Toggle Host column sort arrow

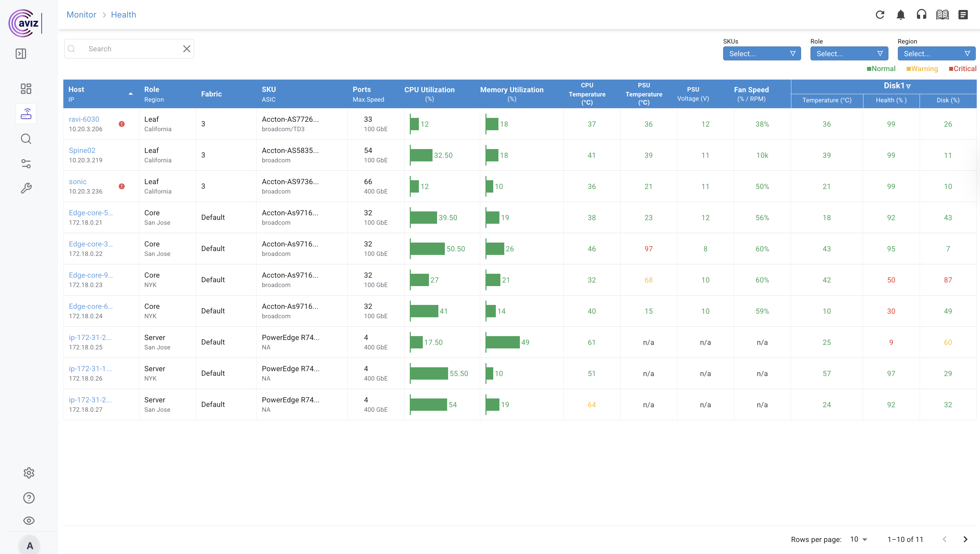click(131, 94)
